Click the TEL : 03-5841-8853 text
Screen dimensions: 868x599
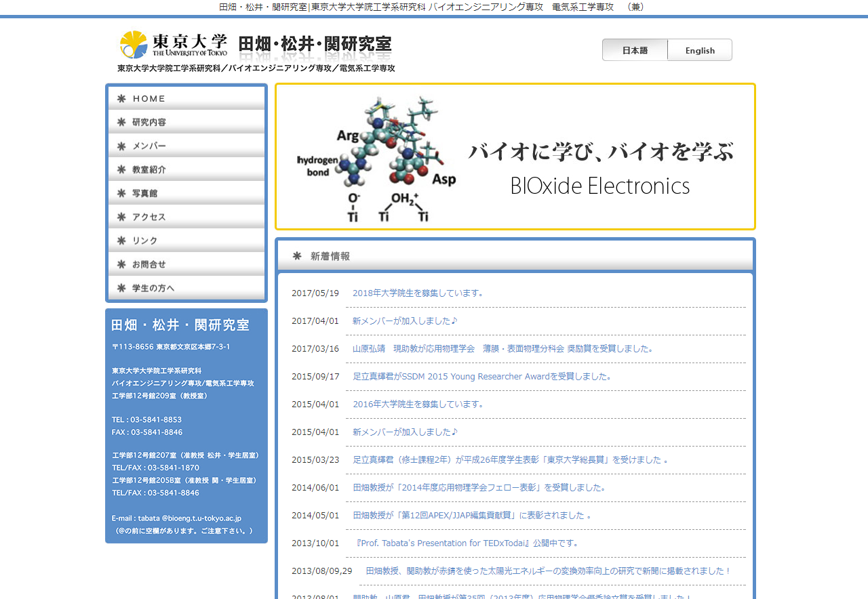click(147, 420)
